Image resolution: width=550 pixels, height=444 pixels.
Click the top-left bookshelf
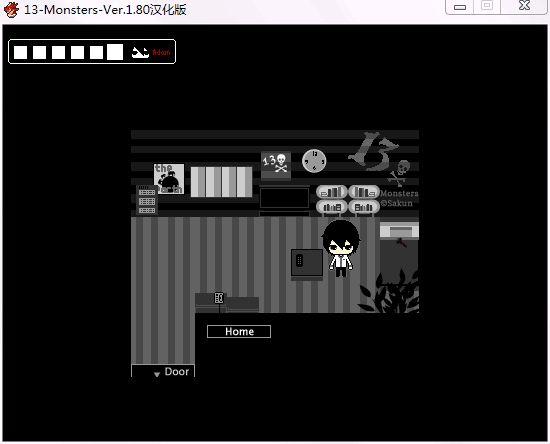point(331,192)
